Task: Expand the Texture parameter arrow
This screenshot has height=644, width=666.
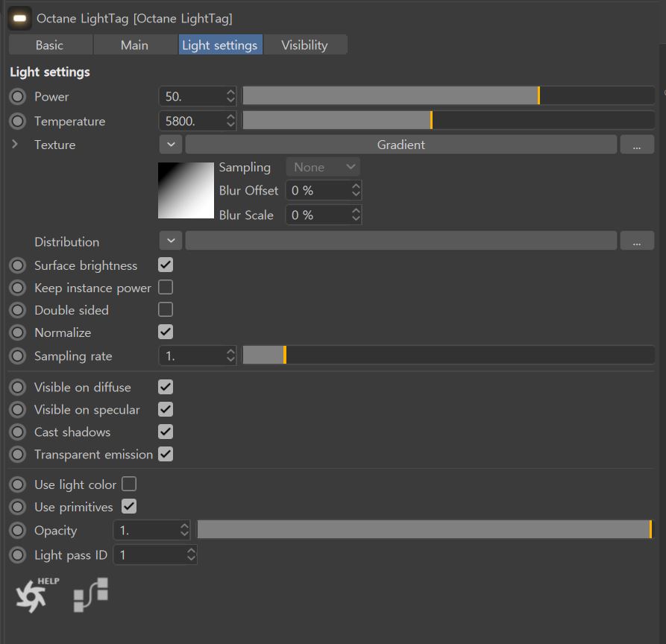Action: (x=15, y=145)
